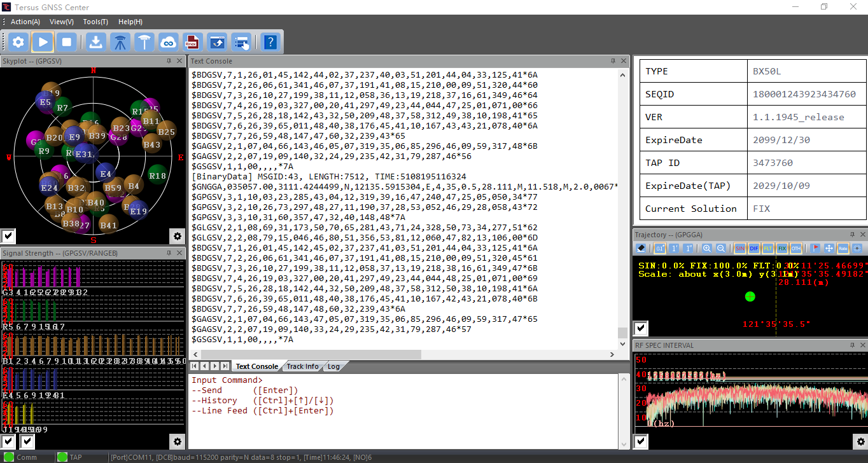The height and width of the screenshot is (463, 868).
Task: Click the Stop button in toolbar
Action: coord(67,43)
